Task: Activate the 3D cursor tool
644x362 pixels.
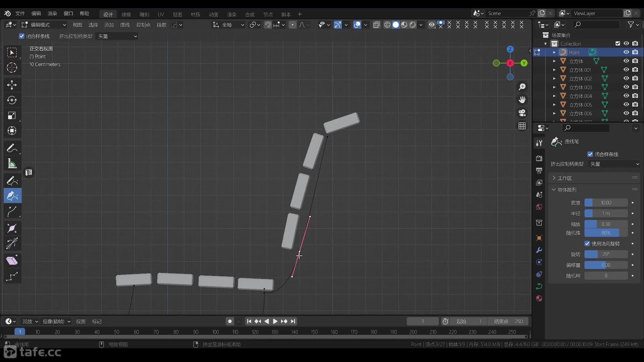Action: pyautogui.click(x=12, y=68)
